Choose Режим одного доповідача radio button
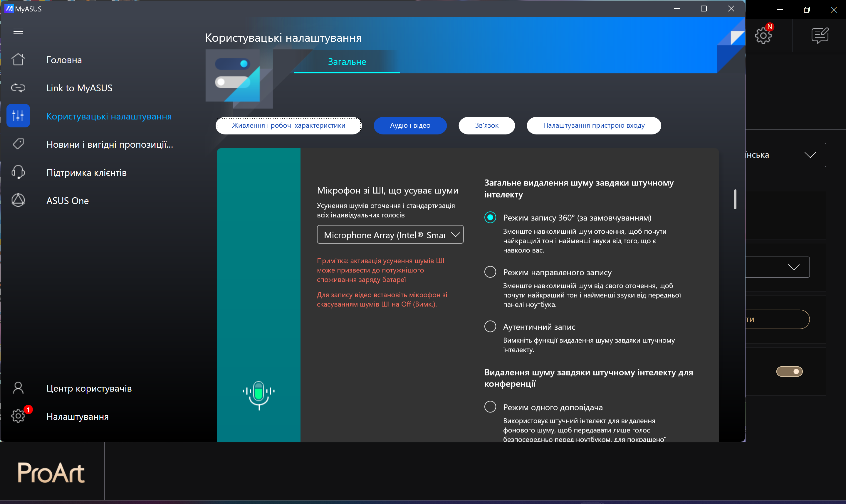This screenshot has width=846, height=504. pyautogui.click(x=490, y=407)
